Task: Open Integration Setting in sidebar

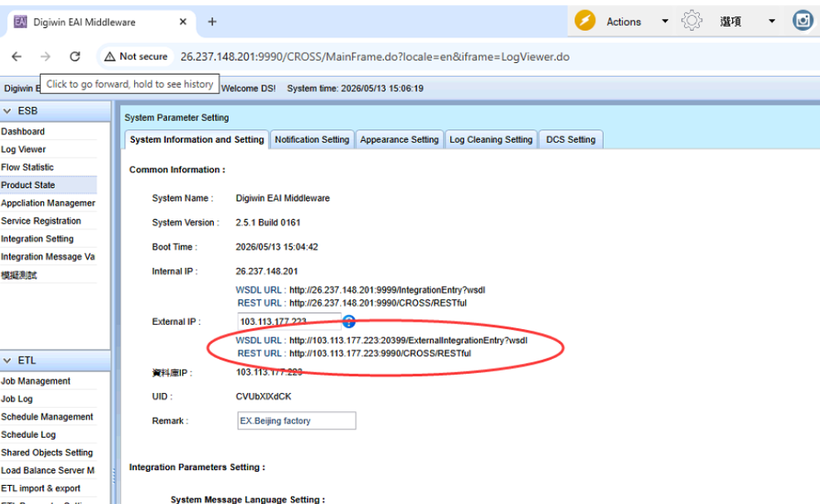Action: coord(37,239)
